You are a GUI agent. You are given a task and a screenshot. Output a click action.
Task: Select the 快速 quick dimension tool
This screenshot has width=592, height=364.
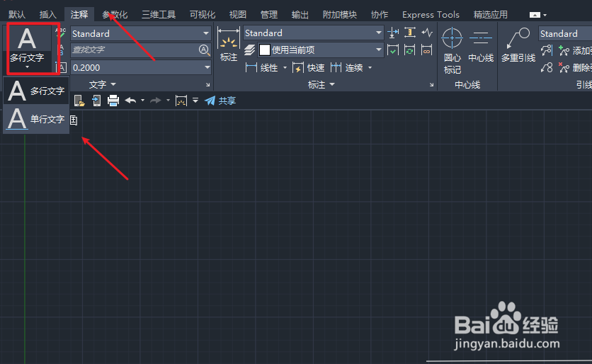(x=309, y=68)
